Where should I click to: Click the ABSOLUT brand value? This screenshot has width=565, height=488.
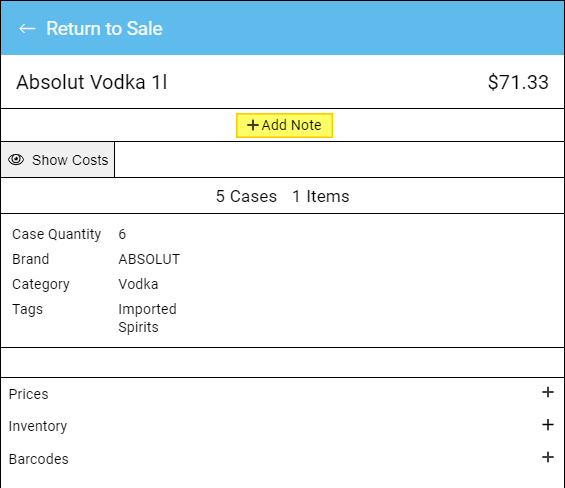click(149, 259)
